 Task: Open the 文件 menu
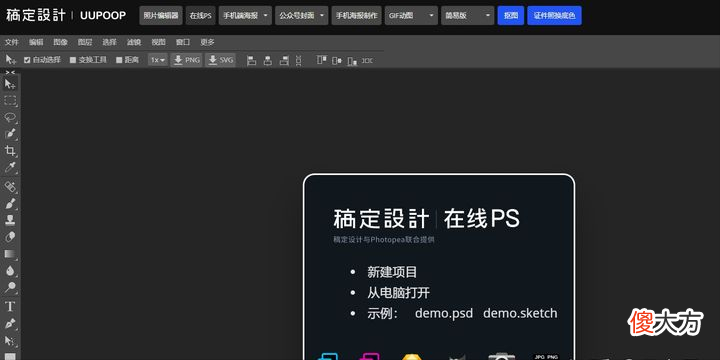[x=11, y=42]
